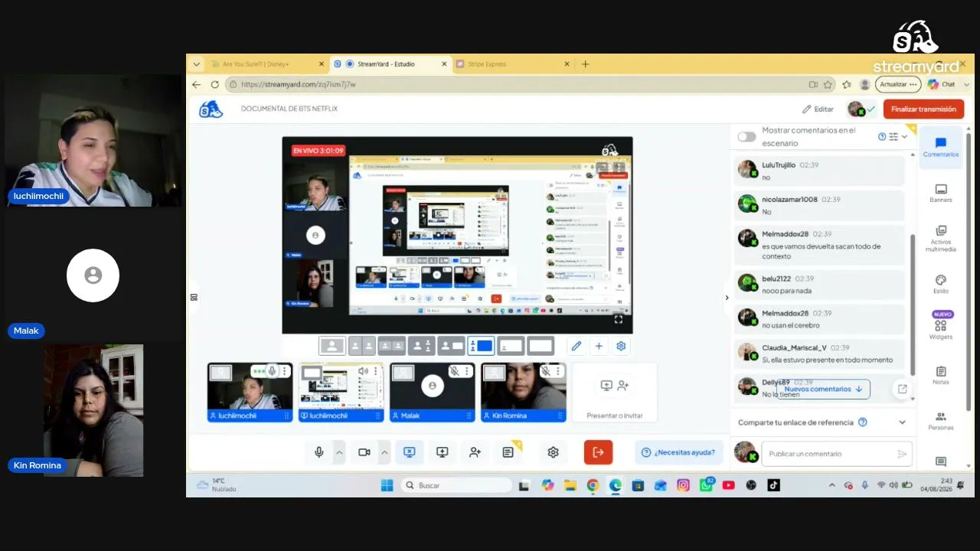
Task: Open a new browser tab
Action: coord(586,64)
